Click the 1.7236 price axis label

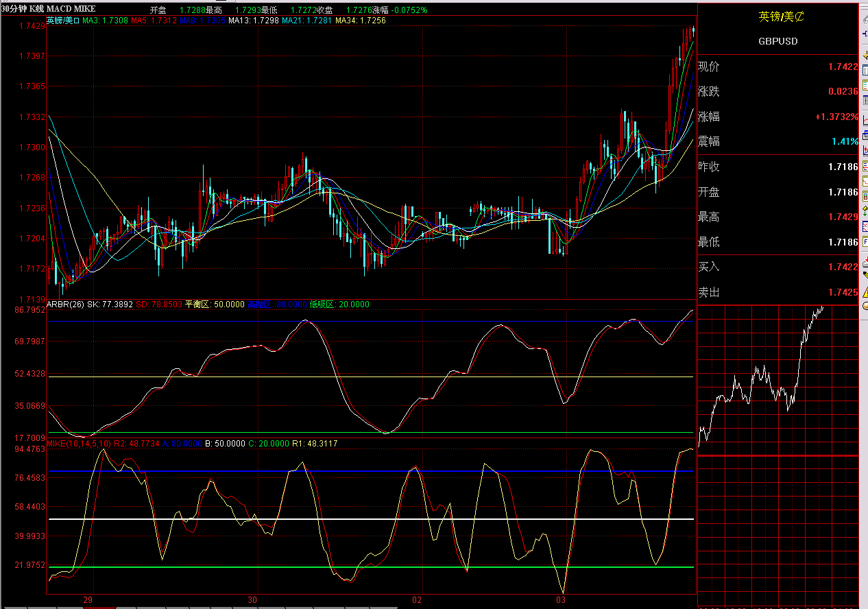32,208
